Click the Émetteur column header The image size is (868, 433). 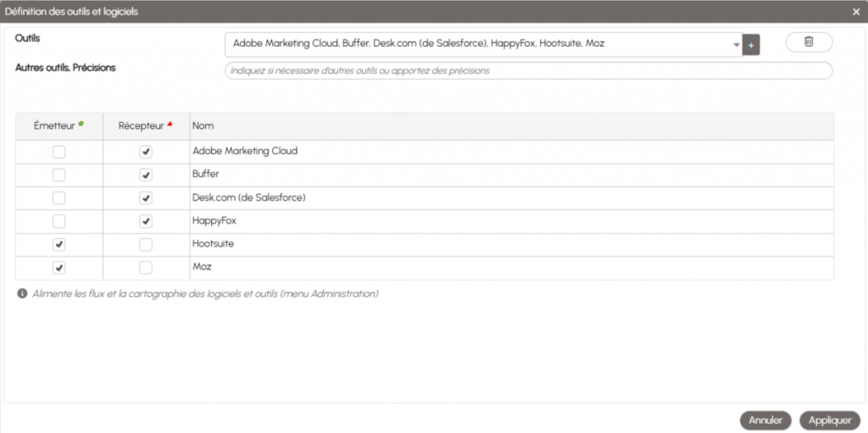coord(58,126)
